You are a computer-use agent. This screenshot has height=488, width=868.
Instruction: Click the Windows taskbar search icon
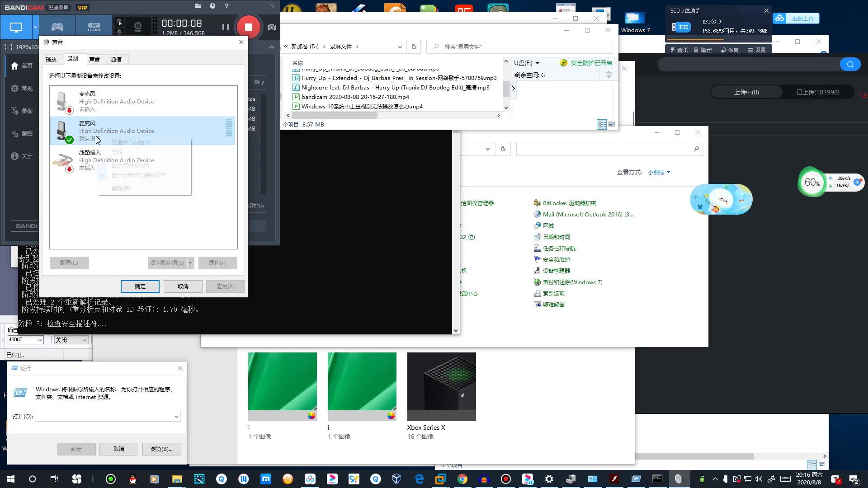(x=33, y=479)
